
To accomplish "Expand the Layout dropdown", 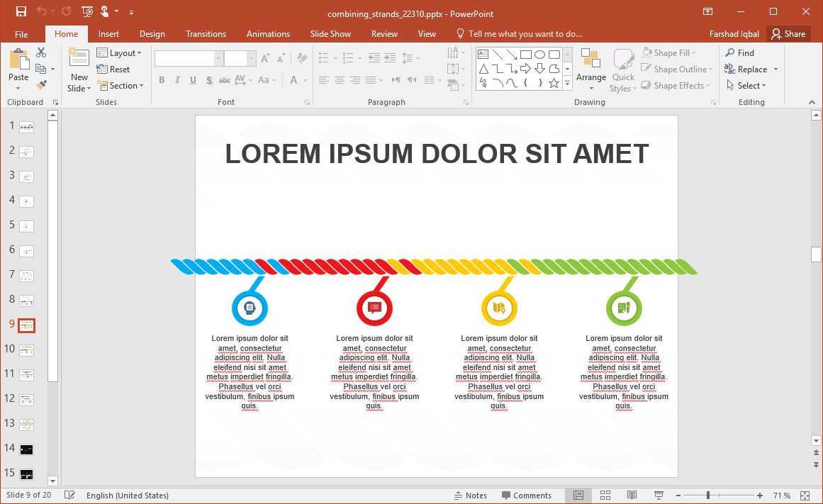I will (119, 53).
